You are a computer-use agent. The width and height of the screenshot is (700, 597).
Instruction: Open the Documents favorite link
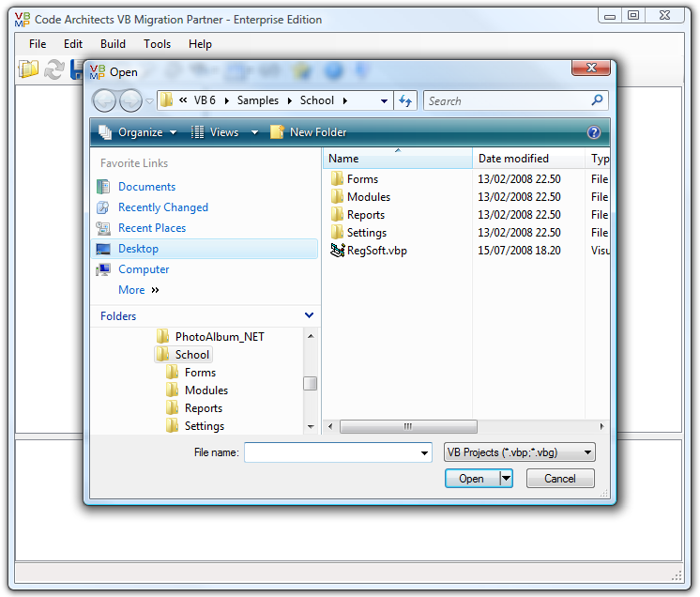tap(147, 187)
